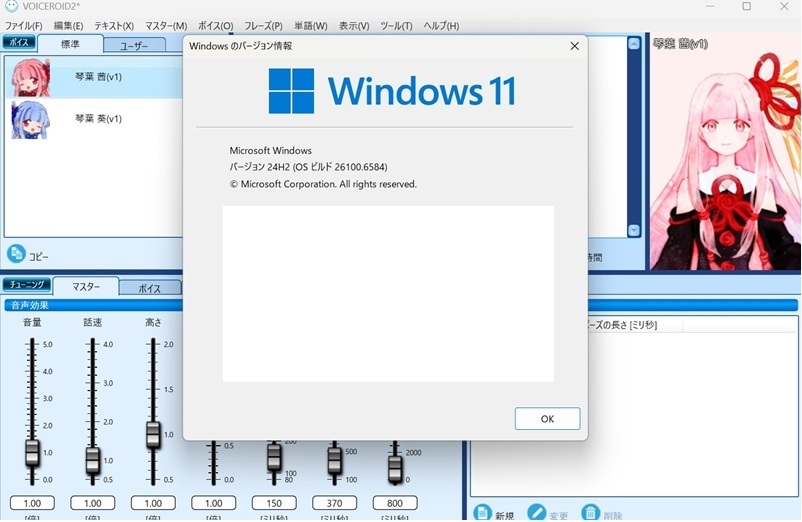Select 琴葉 茜(v1) avatar thumbnail
The image size is (802, 522).
31,78
